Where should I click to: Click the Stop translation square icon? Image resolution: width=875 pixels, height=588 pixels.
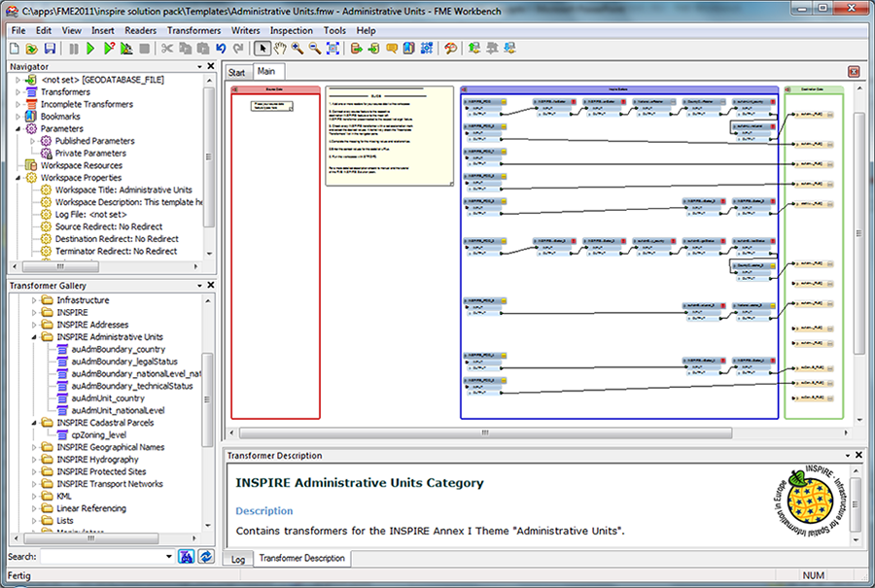coord(145,50)
